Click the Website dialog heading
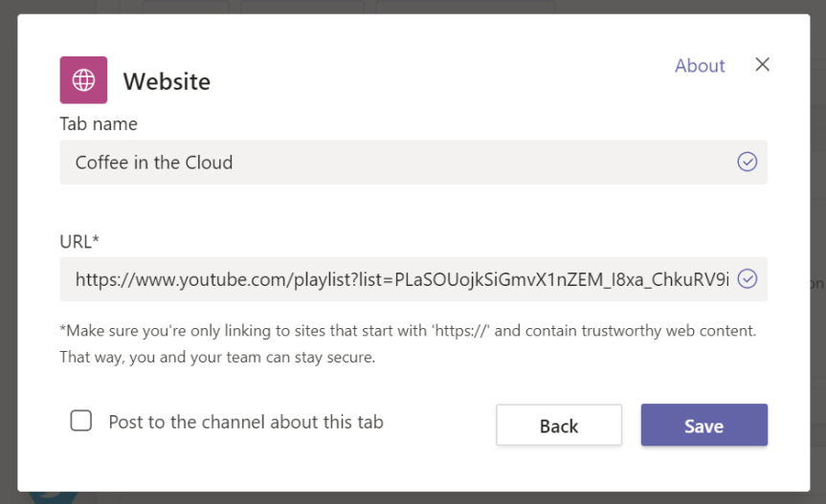Viewport: 826px width, 504px height. click(167, 80)
